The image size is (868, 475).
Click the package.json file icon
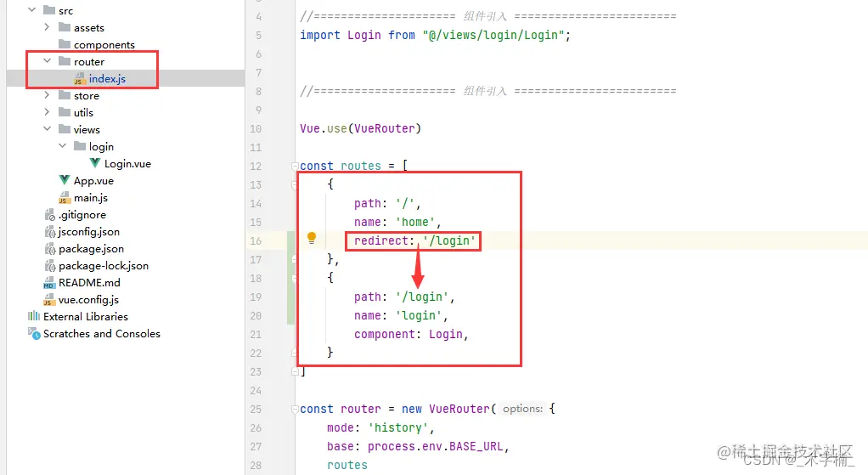coord(50,249)
